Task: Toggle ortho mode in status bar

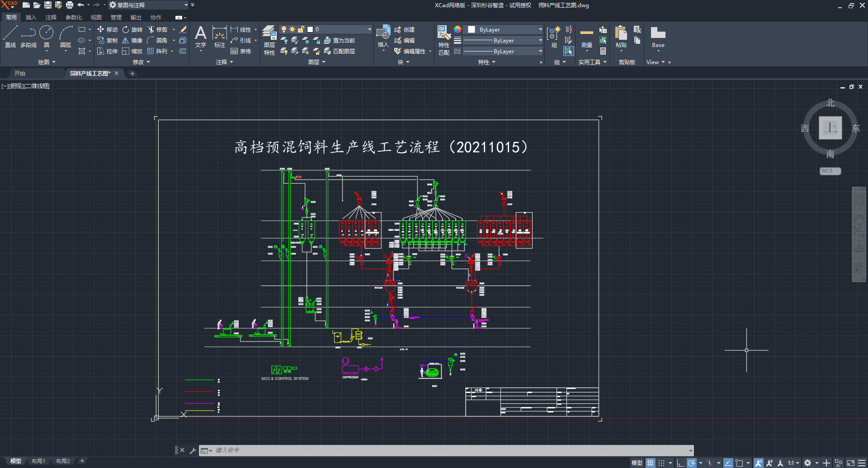Action: click(x=680, y=463)
